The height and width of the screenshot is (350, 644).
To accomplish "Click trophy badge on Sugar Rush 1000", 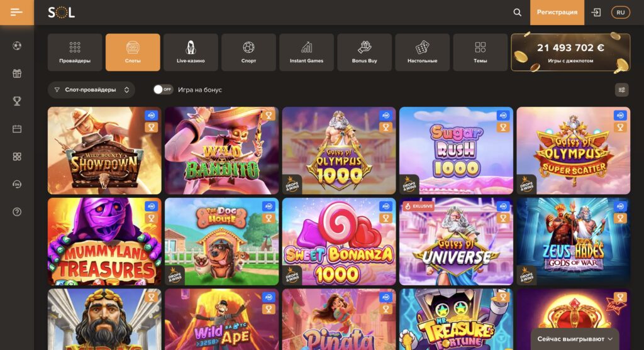I will click(x=503, y=127).
